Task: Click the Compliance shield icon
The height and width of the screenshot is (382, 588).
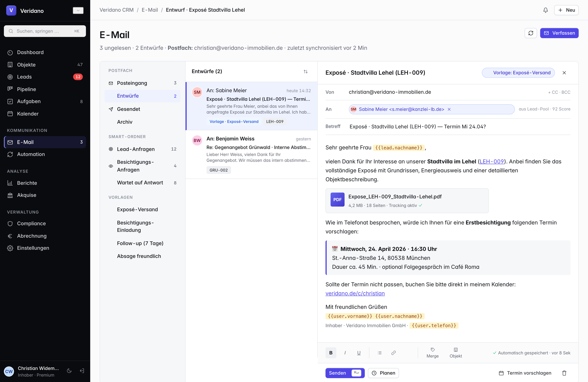Action: pos(10,224)
